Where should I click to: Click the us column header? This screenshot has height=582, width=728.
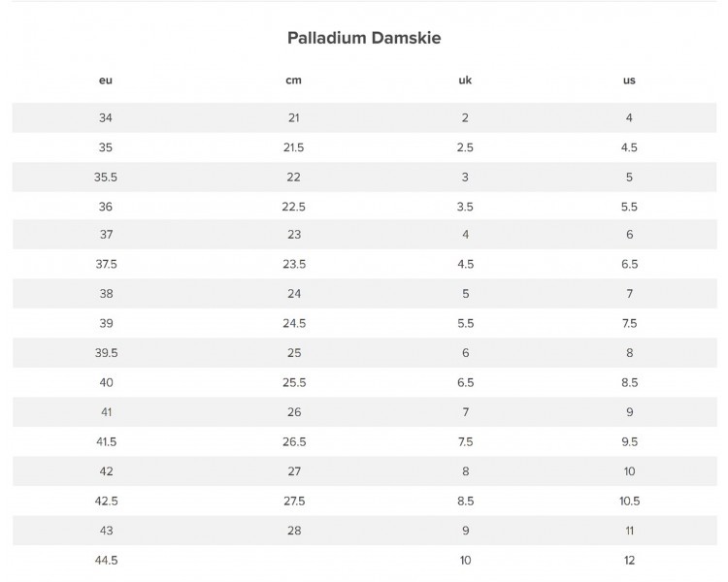[x=629, y=80]
